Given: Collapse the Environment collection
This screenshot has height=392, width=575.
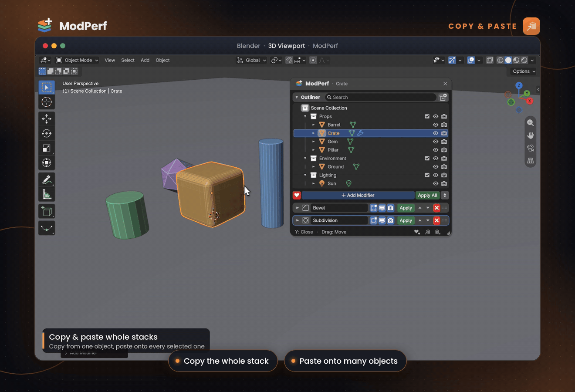Looking at the screenshot, I should pos(305,158).
